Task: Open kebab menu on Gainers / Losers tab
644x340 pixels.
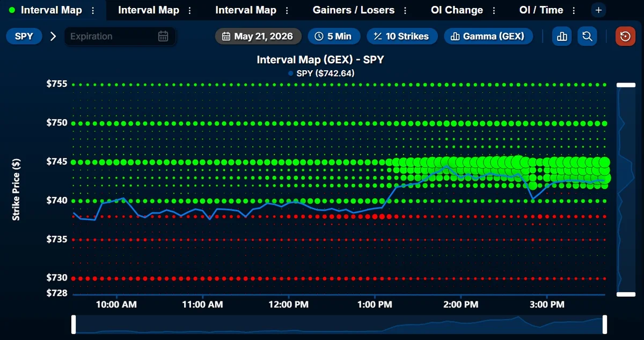Action: tap(406, 10)
